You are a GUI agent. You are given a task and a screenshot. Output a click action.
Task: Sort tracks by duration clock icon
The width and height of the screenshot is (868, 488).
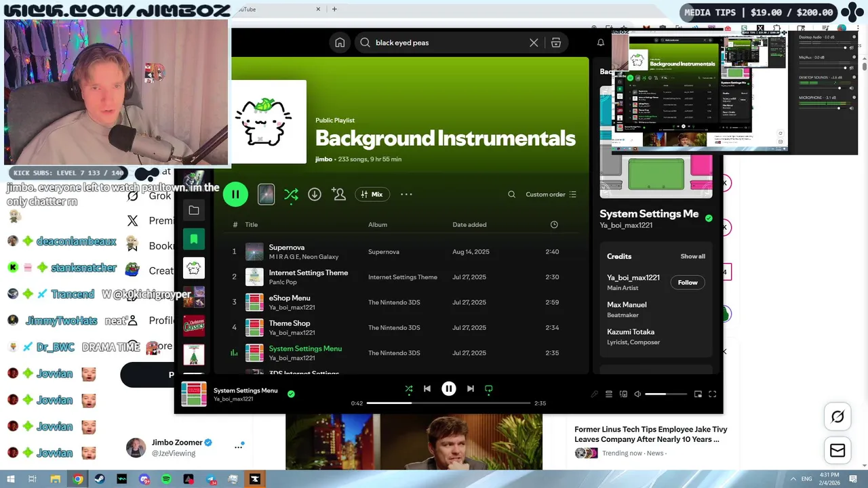pyautogui.click(x=554, y=225)
